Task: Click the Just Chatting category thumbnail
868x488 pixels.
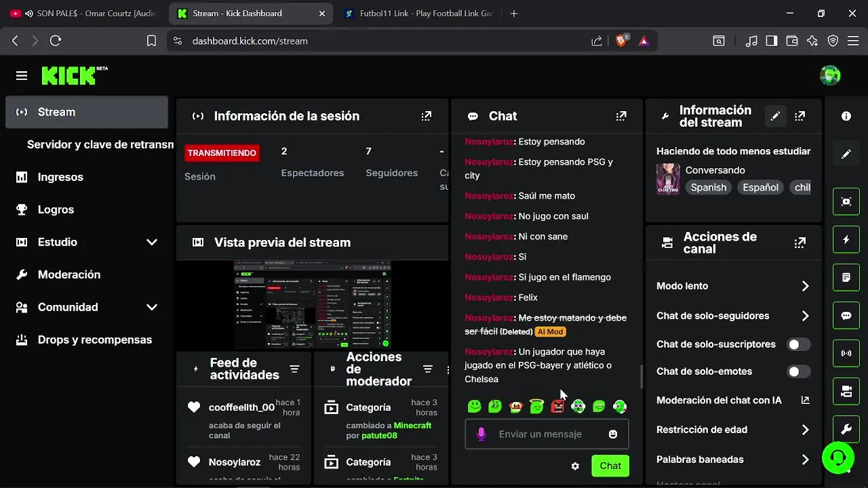Action: [668, 178]
